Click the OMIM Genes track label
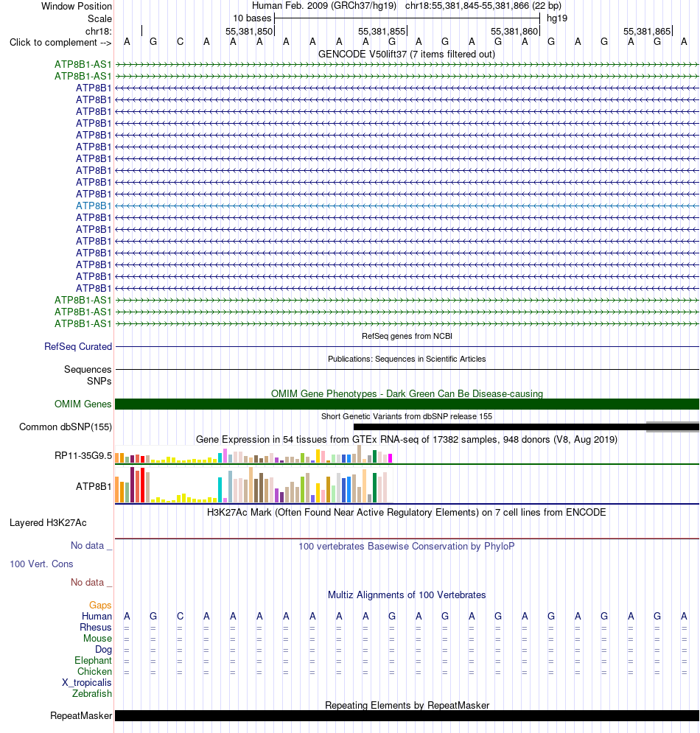The image size is (700, 733). [83, 404]
